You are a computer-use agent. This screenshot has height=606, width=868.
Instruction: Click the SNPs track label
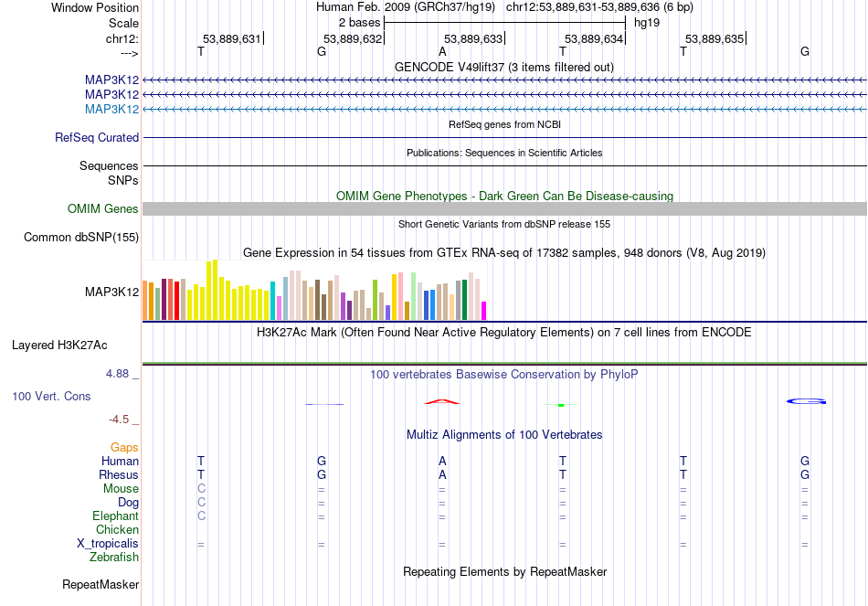(123, 181)
